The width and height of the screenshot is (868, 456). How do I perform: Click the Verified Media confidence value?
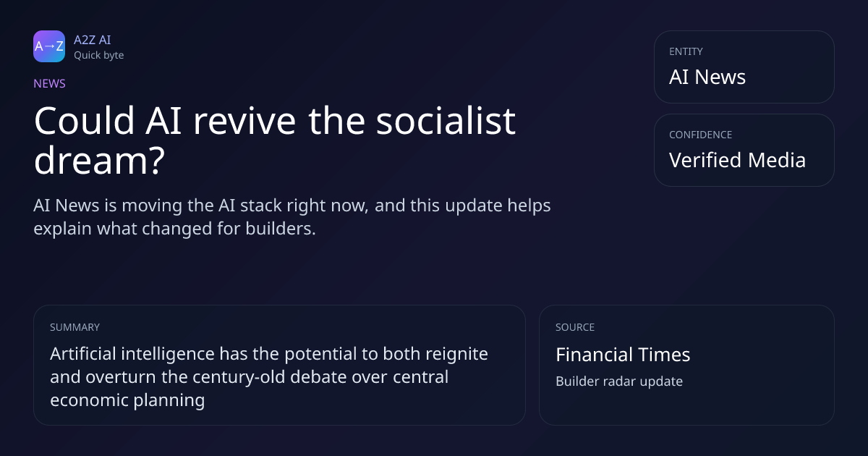point(737,160)
